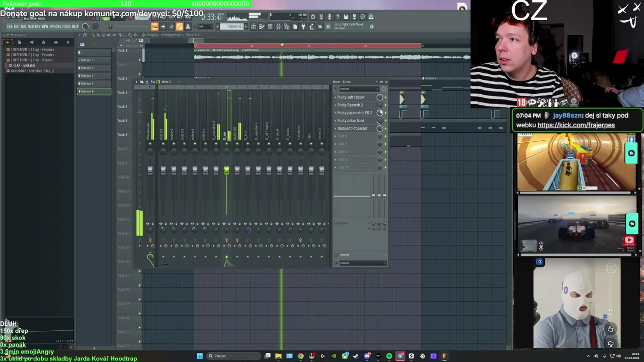
Task: Open Telegram from the taskbar
Action: coord(400,356)
